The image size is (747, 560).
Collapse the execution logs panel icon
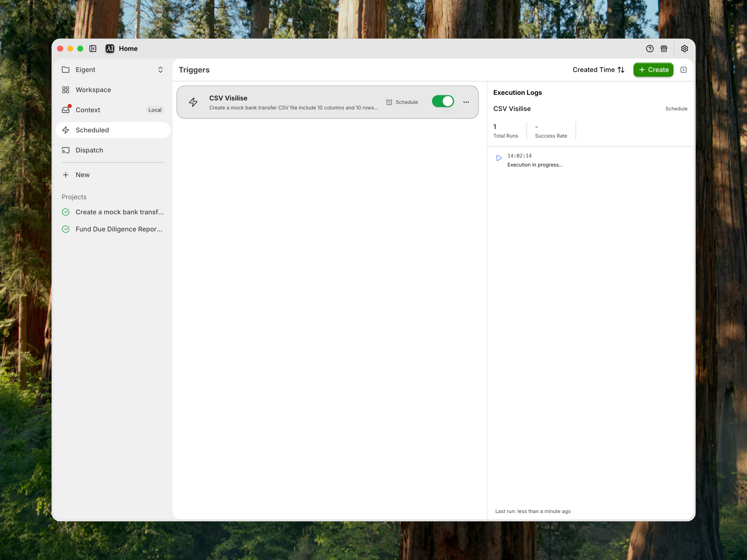point(684,70)
